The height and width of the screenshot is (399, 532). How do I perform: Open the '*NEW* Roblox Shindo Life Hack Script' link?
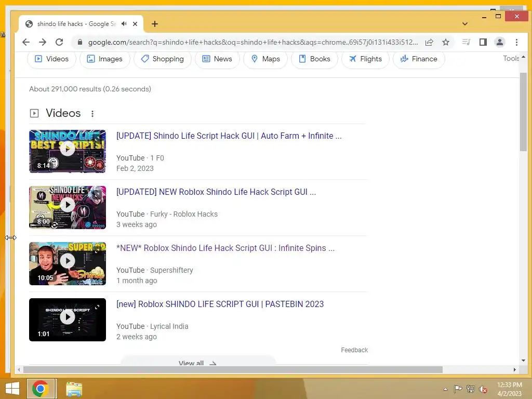[x=225, y=248]
